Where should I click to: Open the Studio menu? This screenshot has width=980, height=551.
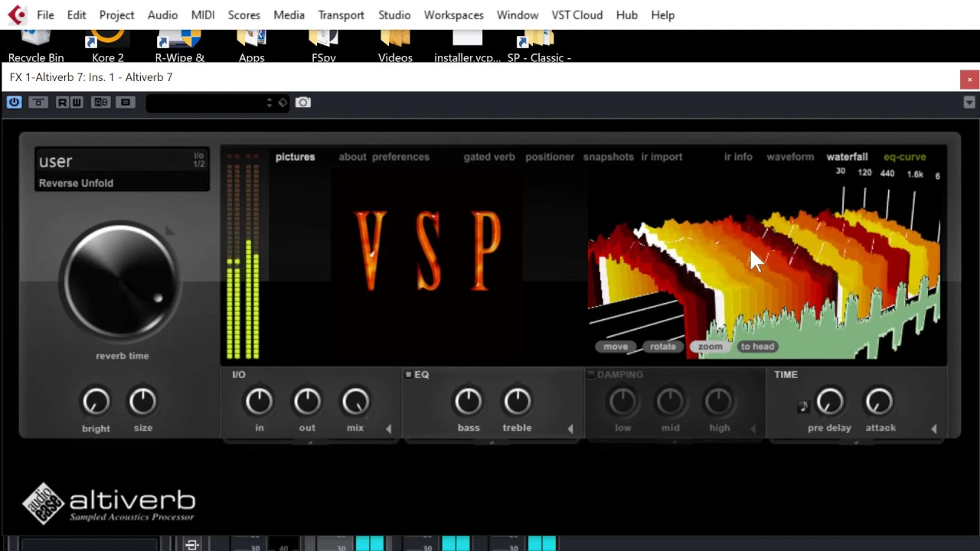coord(394,15)
